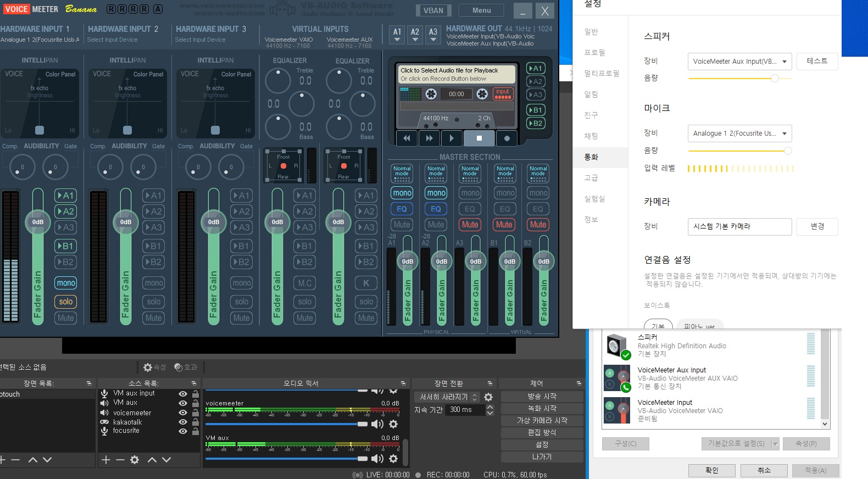
Task: Move scene down in the scene list
Action: [47, 460]
